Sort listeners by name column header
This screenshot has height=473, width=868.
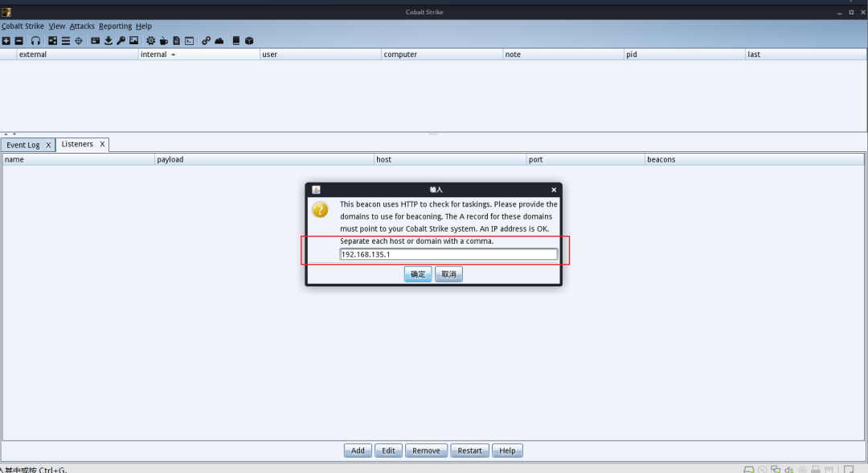[x=79, y=159]
